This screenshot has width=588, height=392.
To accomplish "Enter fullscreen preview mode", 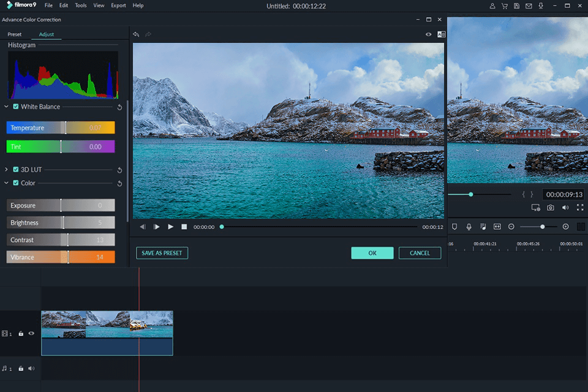I will click(x=579, y=208).
